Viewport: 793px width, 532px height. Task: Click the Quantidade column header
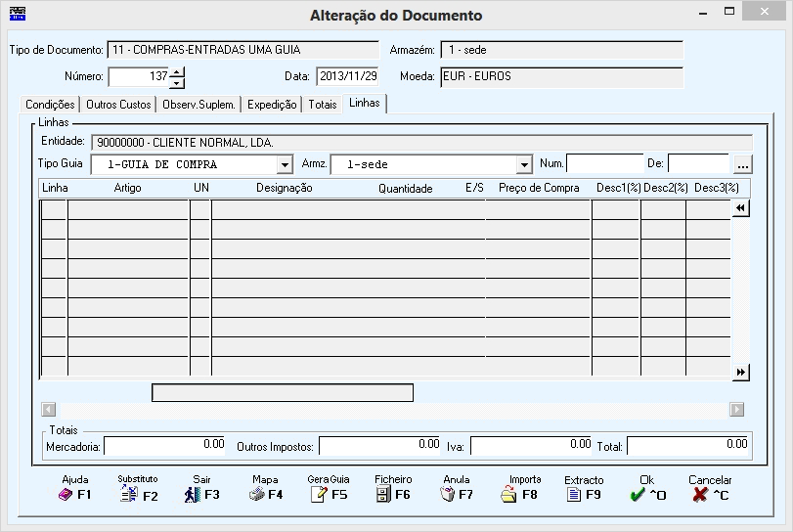pyautogui.click(x=405, y=189)
